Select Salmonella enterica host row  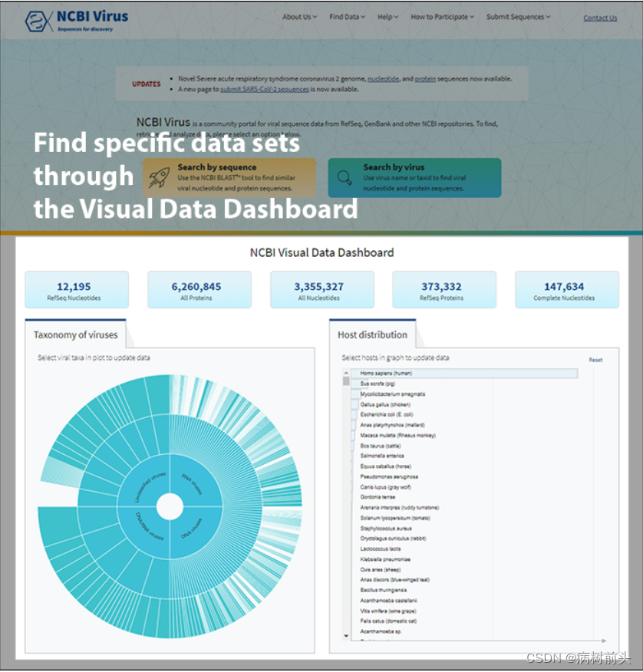point(382,456)
